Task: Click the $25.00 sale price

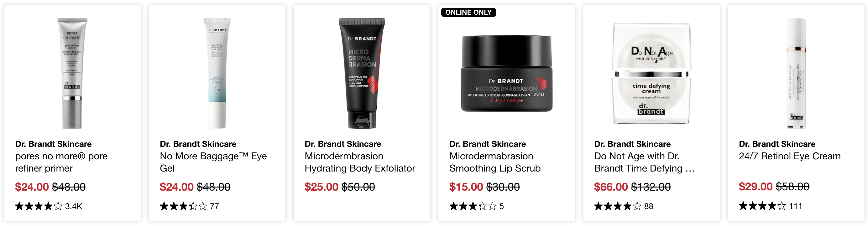Action: pyautogui.click(x=321, y=187)
